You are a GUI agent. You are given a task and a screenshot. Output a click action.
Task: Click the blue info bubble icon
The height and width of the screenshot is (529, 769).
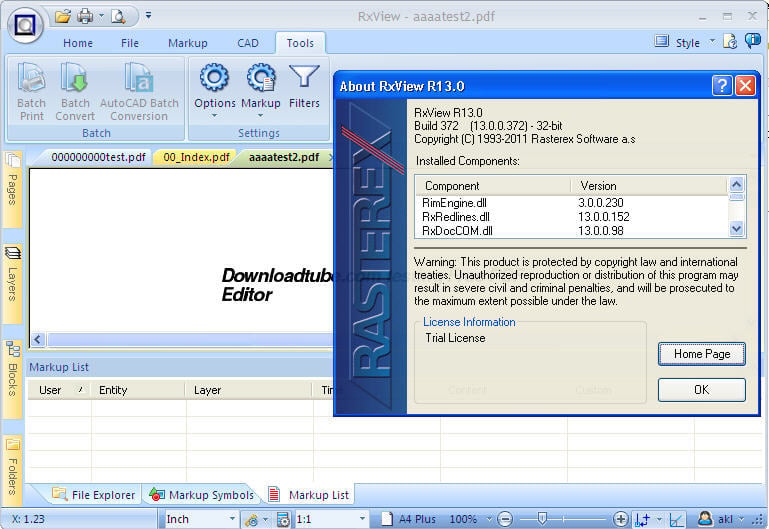coord(752,40)
